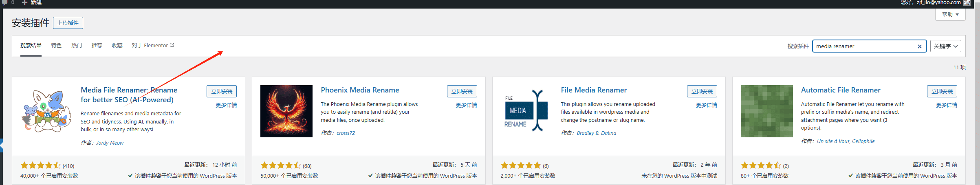Click 最近更新 5 天前 text

tap(455, 165)
